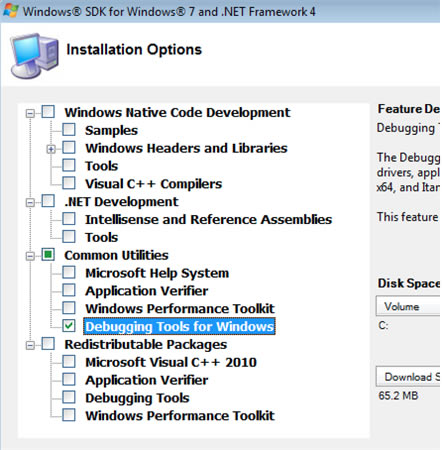Tick the Visual C++ Compilers checkbox

(x=69, y=183)
